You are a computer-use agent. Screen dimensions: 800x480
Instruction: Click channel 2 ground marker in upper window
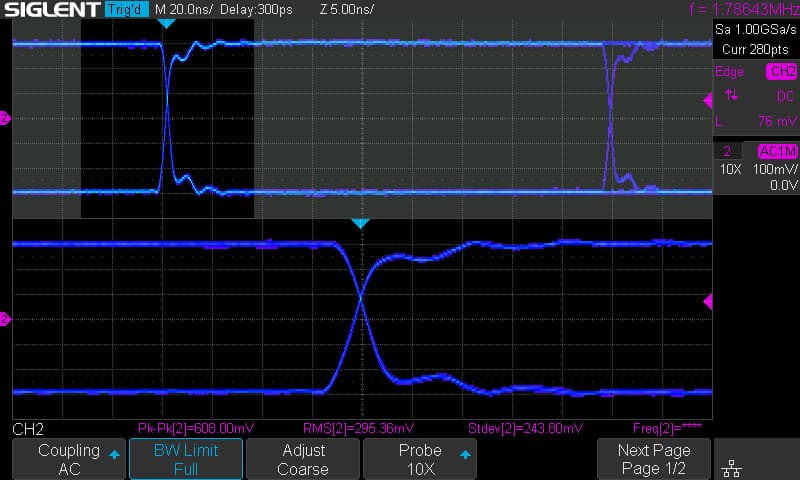5,119
